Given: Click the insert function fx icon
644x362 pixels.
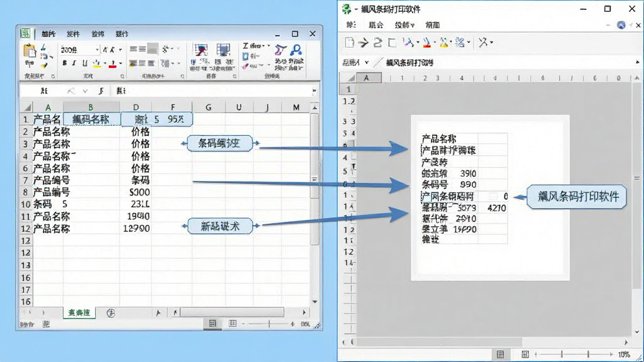Looking at the screenshot, I should coord(101,90).
